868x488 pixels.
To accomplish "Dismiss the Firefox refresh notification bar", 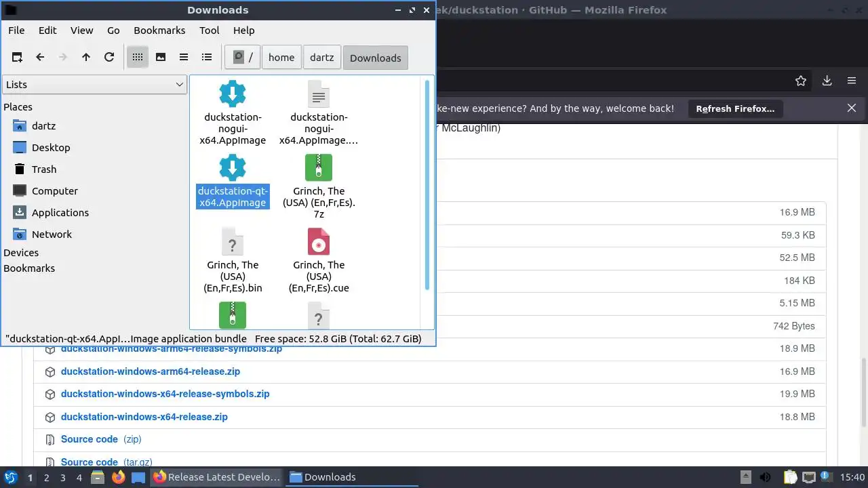I will pyautogui.click(x=852, y=108).
